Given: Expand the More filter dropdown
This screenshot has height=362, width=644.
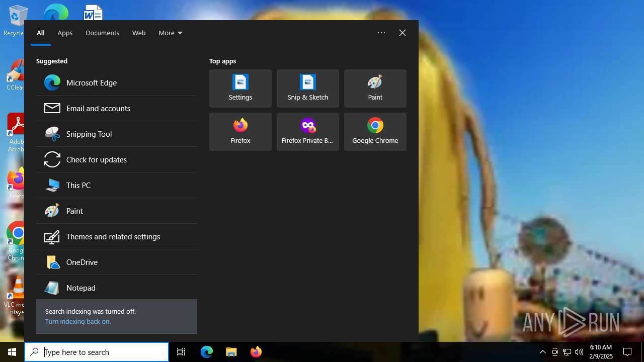Looking at the screenshot, I should tap(171, 33).
